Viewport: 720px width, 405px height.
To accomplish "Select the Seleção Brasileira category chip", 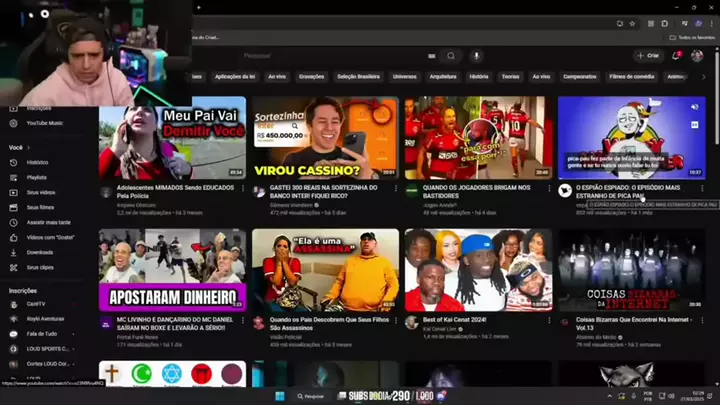I will [358, 76].
